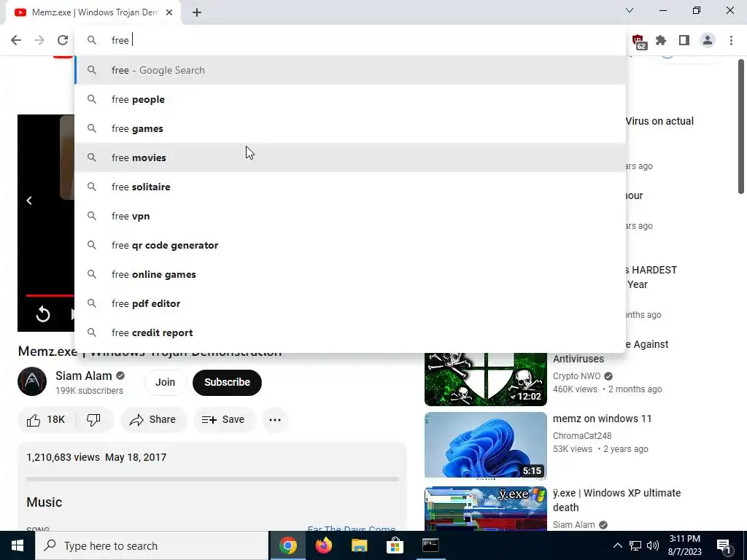Close the Memz.exe YouTube tab

coord(169,12)
